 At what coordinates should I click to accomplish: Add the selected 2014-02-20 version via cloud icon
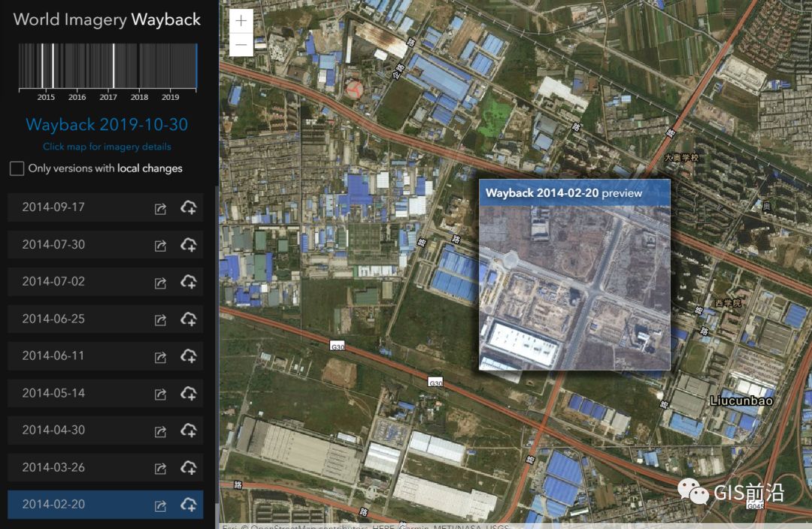point(188,505)
